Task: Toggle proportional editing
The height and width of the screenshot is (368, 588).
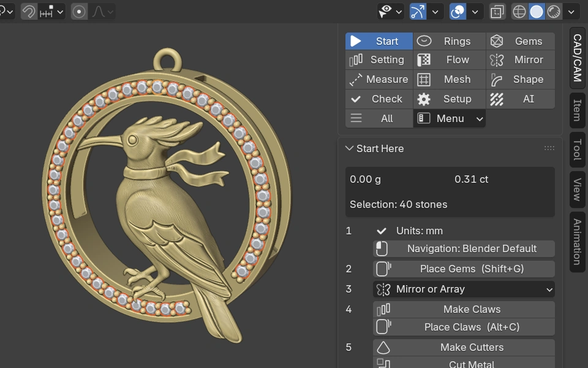Action: (x=79, y=12)
